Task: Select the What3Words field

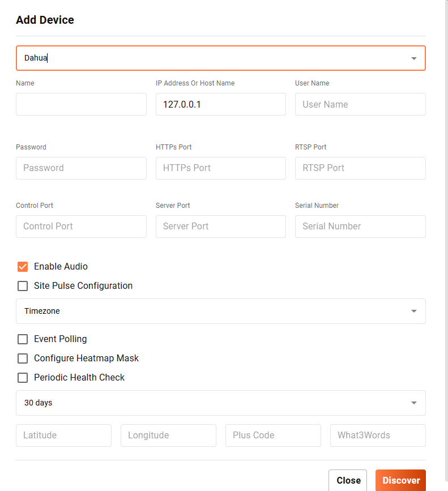Action: tap(378, 436)
